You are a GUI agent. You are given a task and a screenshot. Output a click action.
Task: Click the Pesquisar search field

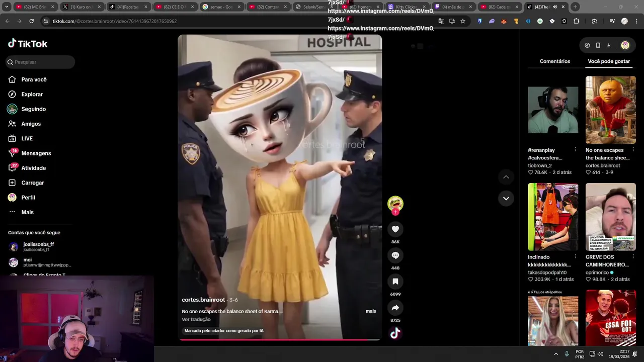coord(40,62)
